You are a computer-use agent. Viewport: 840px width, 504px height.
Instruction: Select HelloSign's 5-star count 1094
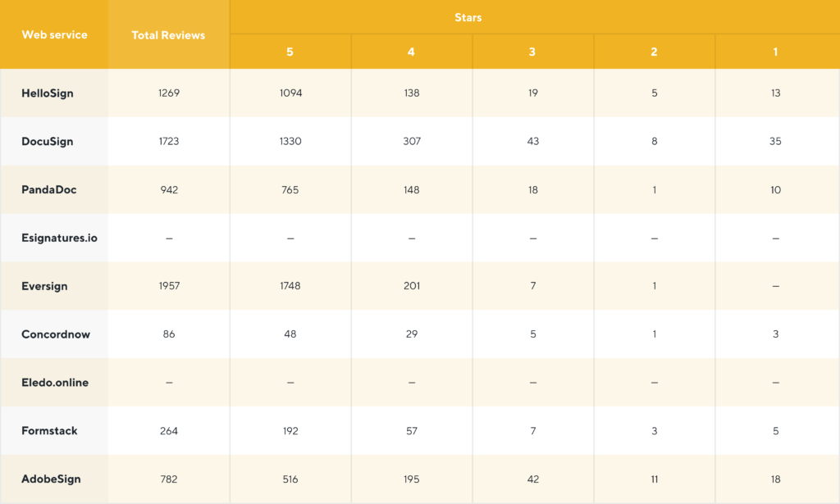(290, 93)
